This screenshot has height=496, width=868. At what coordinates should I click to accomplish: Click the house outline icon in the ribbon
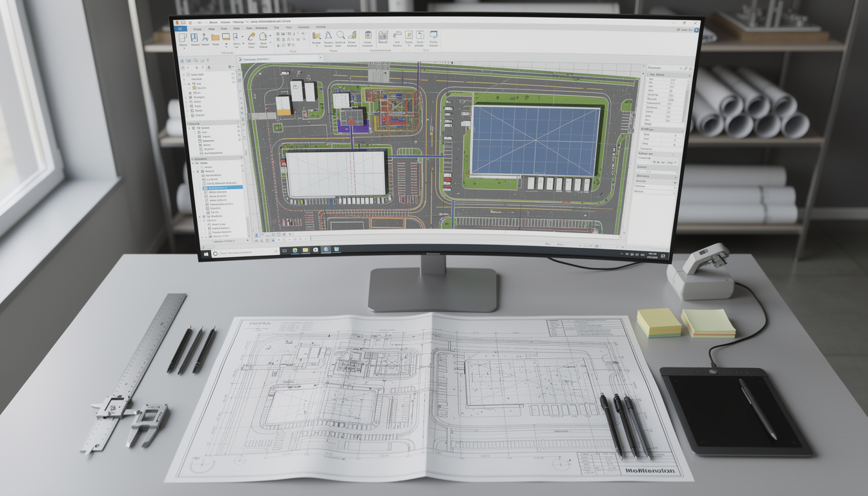[x=263, y=36]
